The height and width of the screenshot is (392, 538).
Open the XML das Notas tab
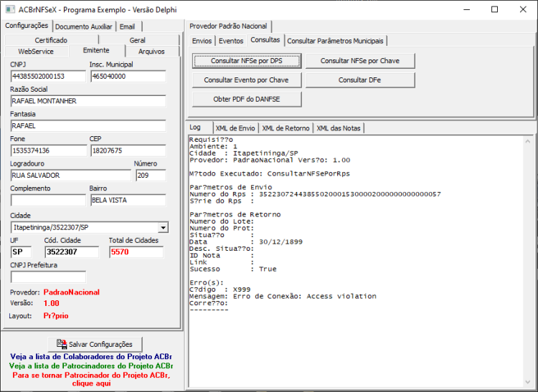pyautogui.click(x=339, y=128)
